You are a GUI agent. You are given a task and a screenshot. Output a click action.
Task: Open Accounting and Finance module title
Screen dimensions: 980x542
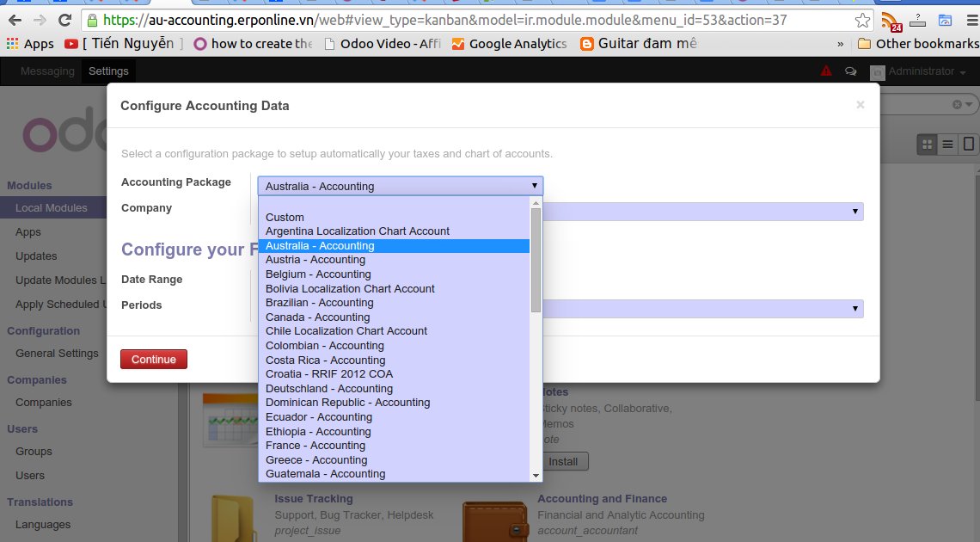click(602, 499)
